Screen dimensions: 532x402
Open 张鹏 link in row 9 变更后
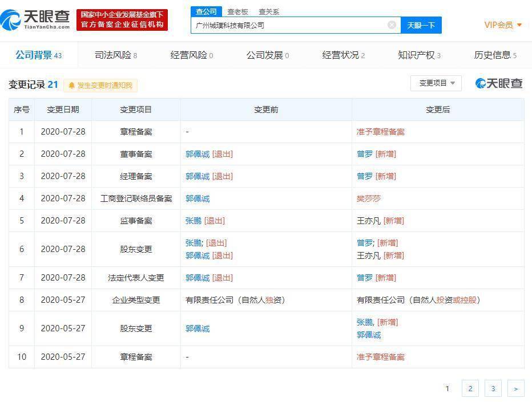365,322
